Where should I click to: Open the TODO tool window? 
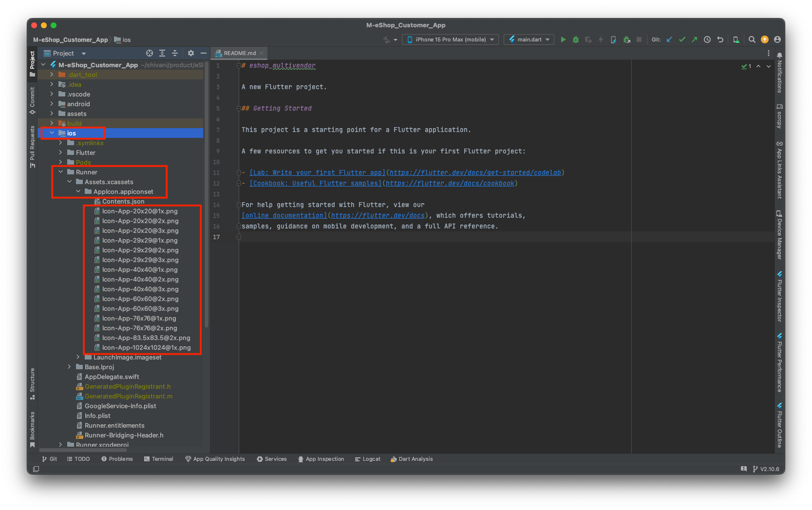coord(78,459)
